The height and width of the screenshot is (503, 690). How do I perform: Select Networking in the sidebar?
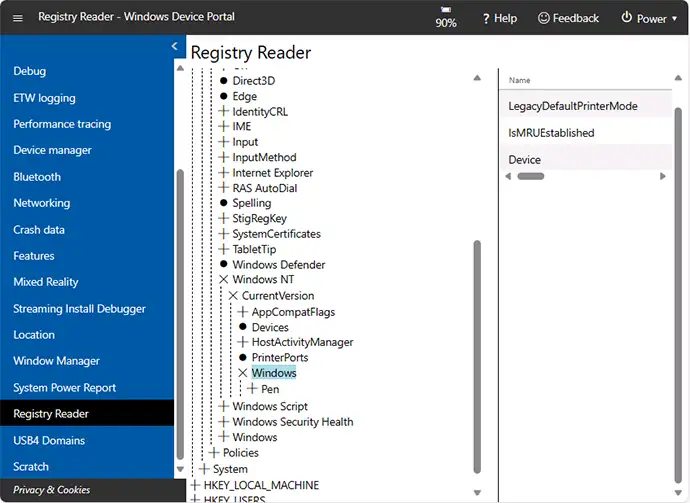click(x=41, y=203)
